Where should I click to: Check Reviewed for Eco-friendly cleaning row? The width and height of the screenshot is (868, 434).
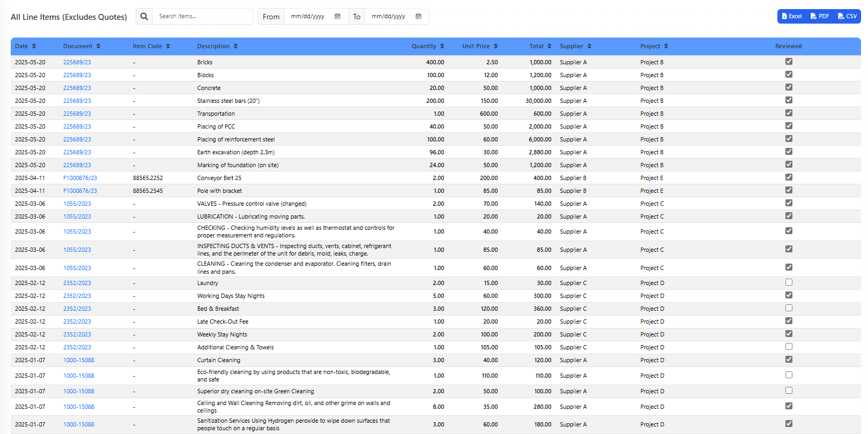point(789,375)
